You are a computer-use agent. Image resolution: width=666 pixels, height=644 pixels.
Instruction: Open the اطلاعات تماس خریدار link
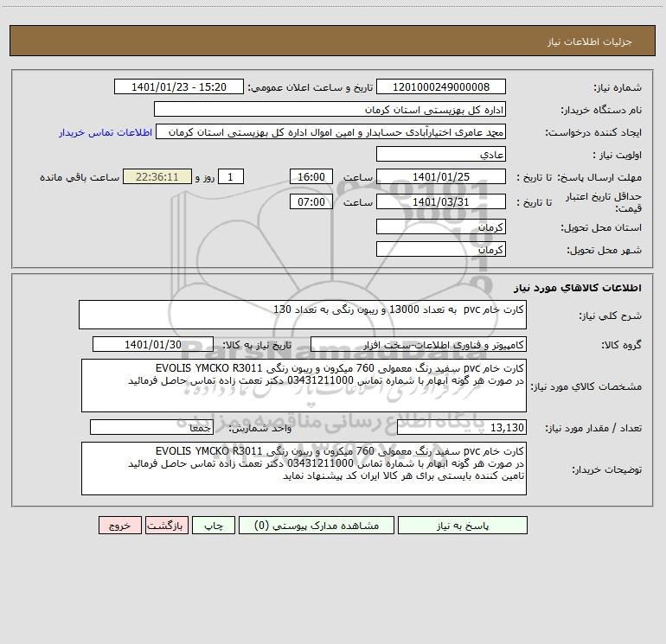106,132
